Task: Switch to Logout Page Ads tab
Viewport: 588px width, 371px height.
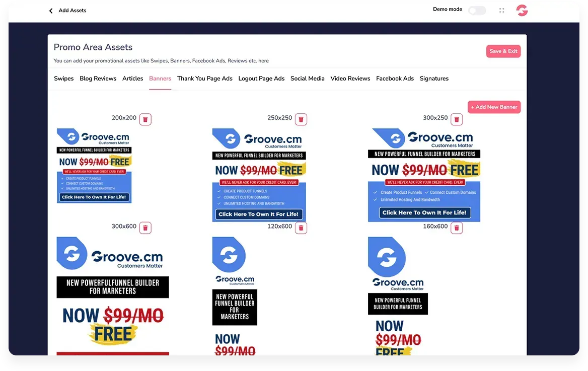Action: 261,79
